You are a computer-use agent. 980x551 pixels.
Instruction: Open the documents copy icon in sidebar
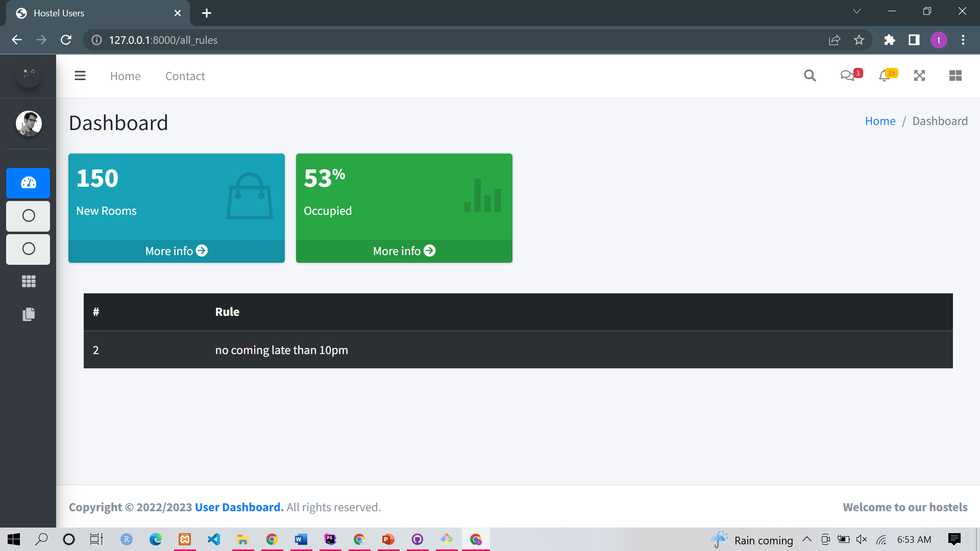click(28, 314)
